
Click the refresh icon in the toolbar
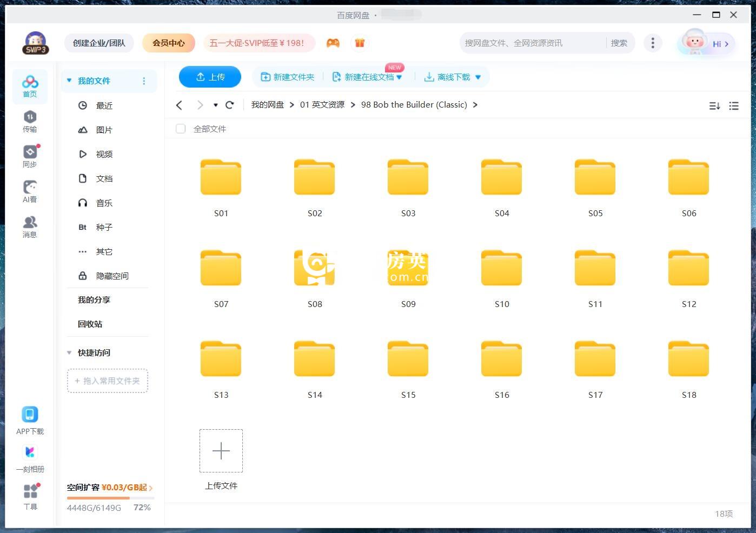pos(229,104)
